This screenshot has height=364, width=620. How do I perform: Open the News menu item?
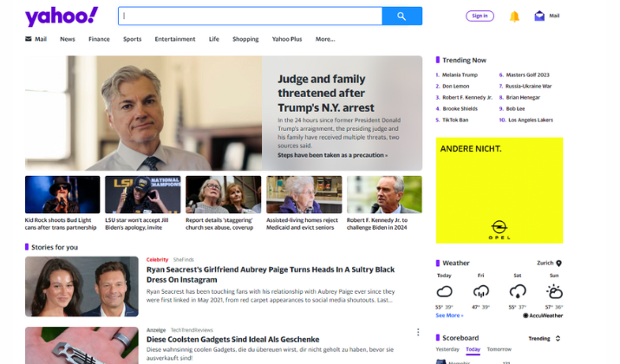pyautogui.click(x=68, y=39)
